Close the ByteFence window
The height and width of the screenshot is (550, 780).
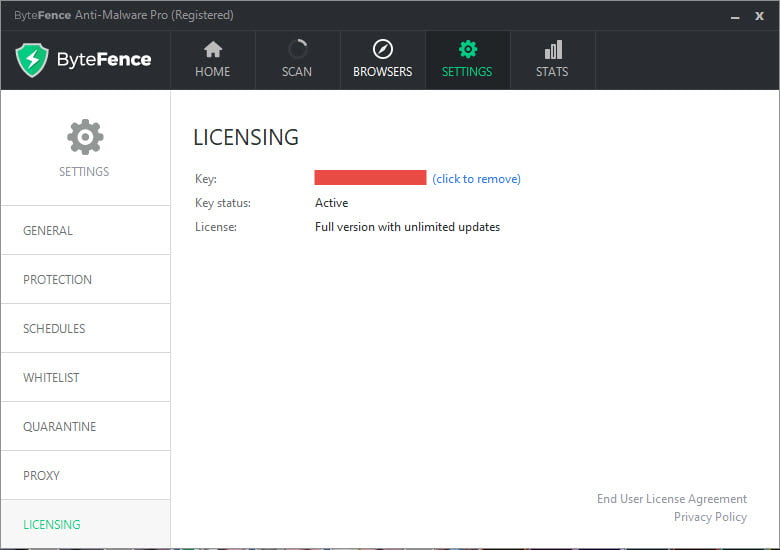pyautogui.click(x=759, y=16)
